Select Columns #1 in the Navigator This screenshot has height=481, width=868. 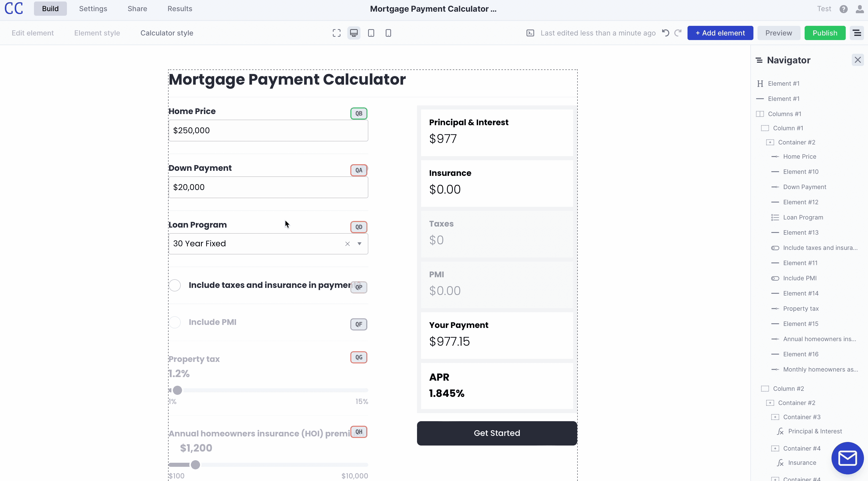click(x=784, y=114)
